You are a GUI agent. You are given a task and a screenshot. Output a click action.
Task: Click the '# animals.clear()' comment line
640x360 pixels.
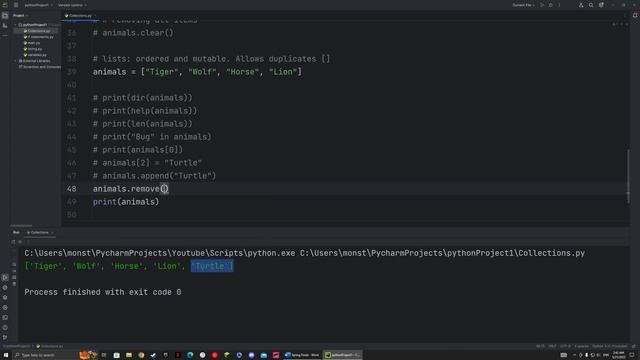coord(133,33)
